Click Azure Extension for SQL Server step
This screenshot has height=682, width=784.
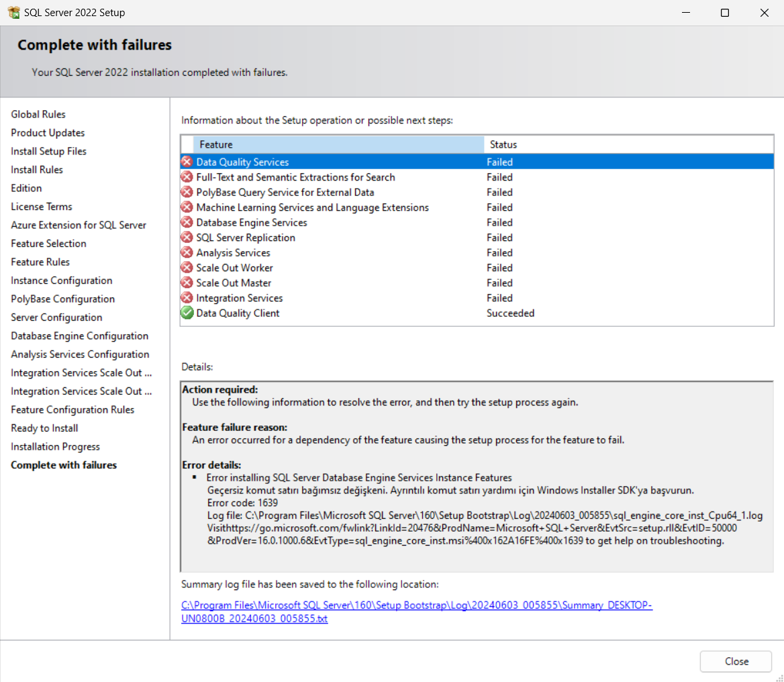click(79, 225)
